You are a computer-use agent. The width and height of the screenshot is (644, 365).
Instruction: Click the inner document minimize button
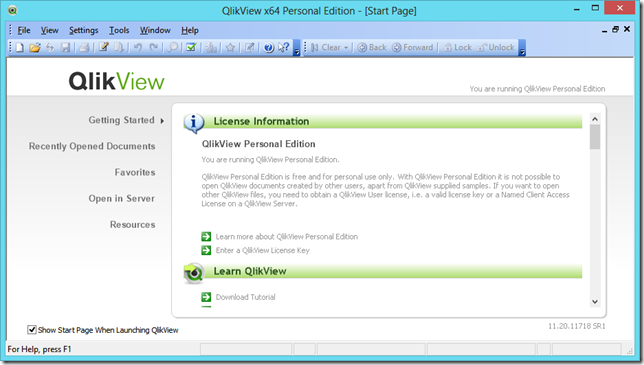tap(604, 30)
